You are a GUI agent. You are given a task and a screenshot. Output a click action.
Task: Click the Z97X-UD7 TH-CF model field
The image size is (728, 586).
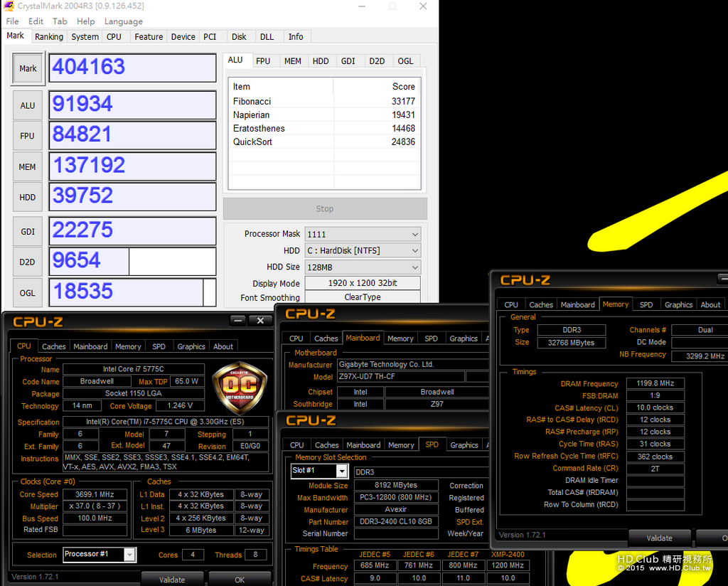click(401, 377)
